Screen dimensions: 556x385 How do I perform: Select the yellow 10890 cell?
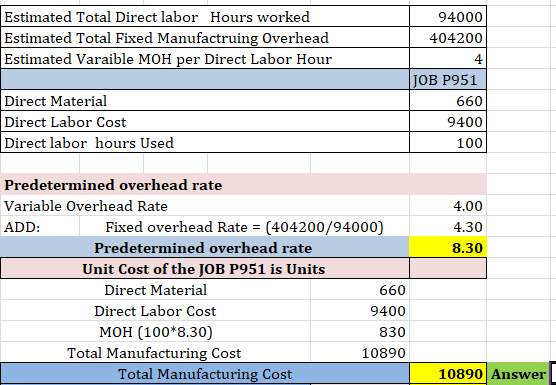[448, 374]
